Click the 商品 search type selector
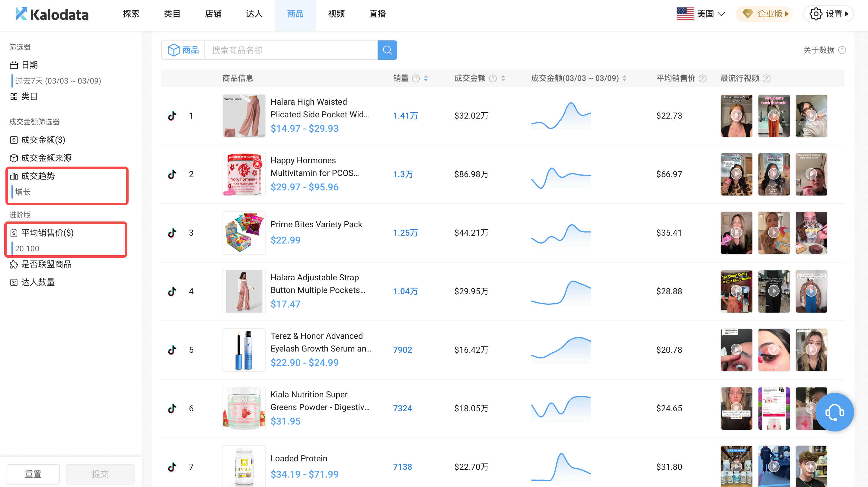This screenshot has width=868, height=487. tap(183, 50)
